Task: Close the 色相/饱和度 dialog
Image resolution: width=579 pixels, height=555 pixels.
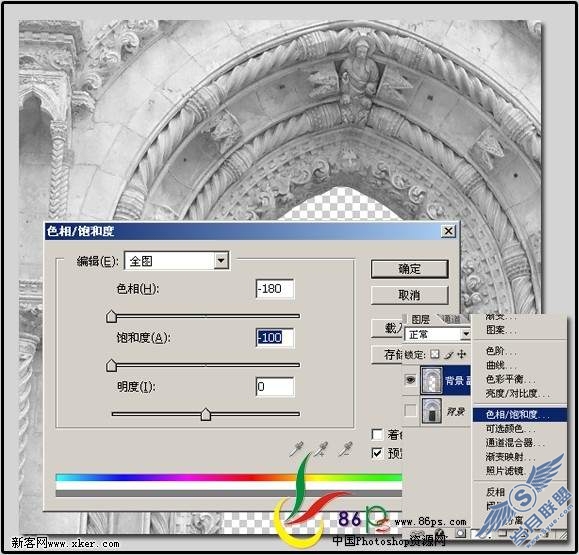Action: pyautogui.click(x=448, y=231)
